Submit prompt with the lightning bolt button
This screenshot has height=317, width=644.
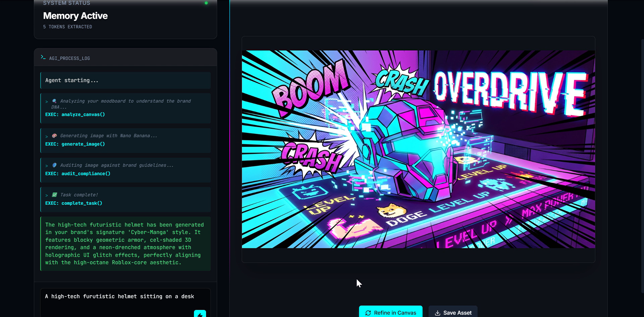(200, 314)
